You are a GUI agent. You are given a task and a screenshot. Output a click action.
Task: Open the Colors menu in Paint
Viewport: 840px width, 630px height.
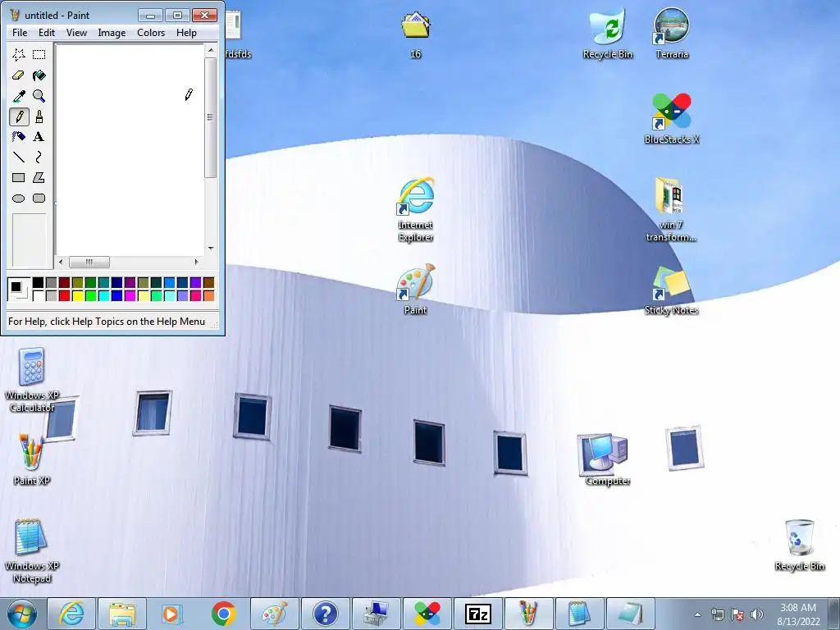click(151, 33)
